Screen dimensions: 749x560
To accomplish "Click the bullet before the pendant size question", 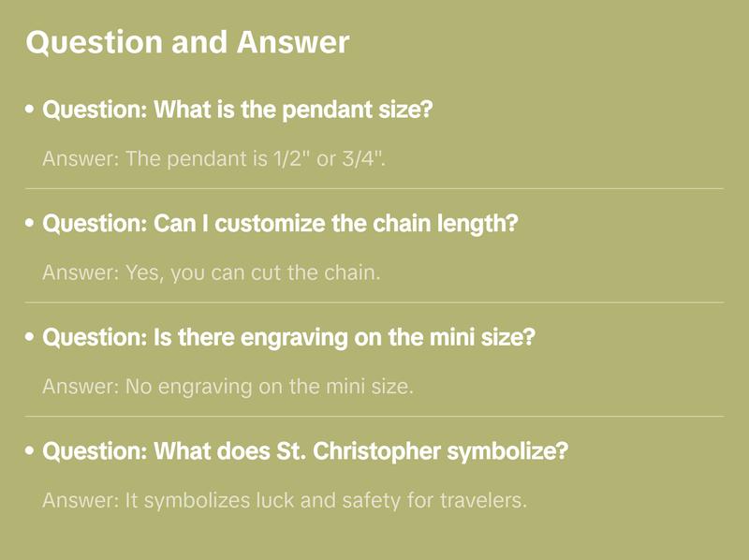I will pyautogui.click(x=30, y=111).
